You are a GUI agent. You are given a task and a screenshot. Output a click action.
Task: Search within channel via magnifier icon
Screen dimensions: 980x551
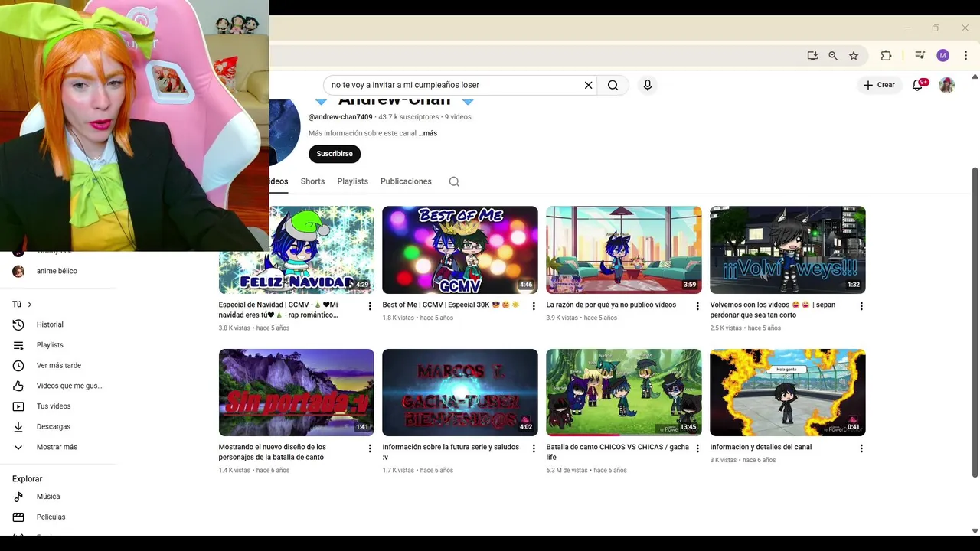click(x=454, y=181)
